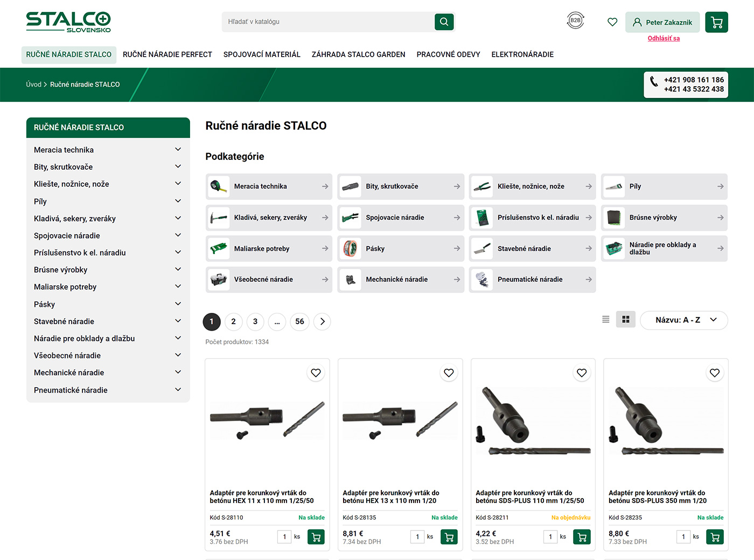This screenshot has width=754, height=560.
Task: Expand Meracia technika in sidebar
Action: 178,149
